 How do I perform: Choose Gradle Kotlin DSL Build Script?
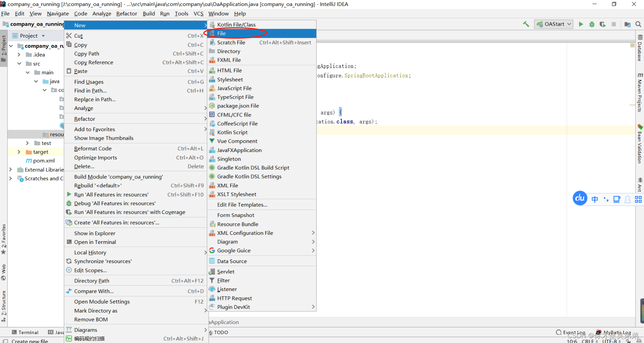pos(262,168)
